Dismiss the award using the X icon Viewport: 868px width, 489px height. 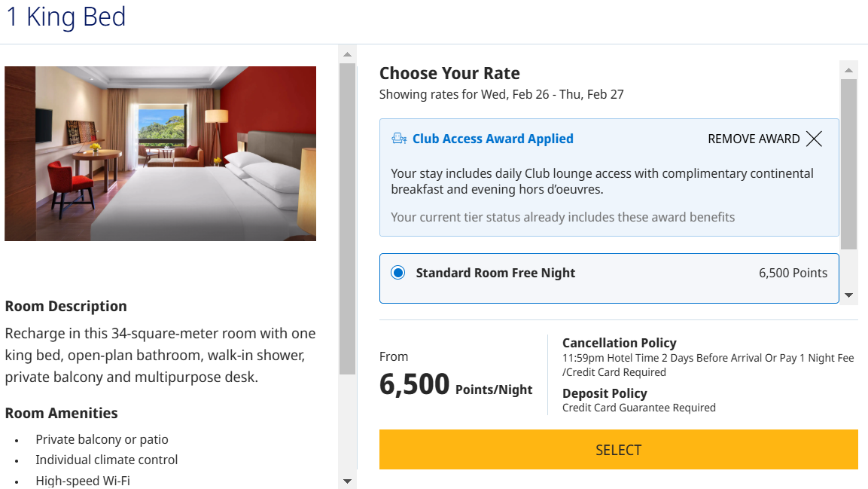[x=814, y=139]
